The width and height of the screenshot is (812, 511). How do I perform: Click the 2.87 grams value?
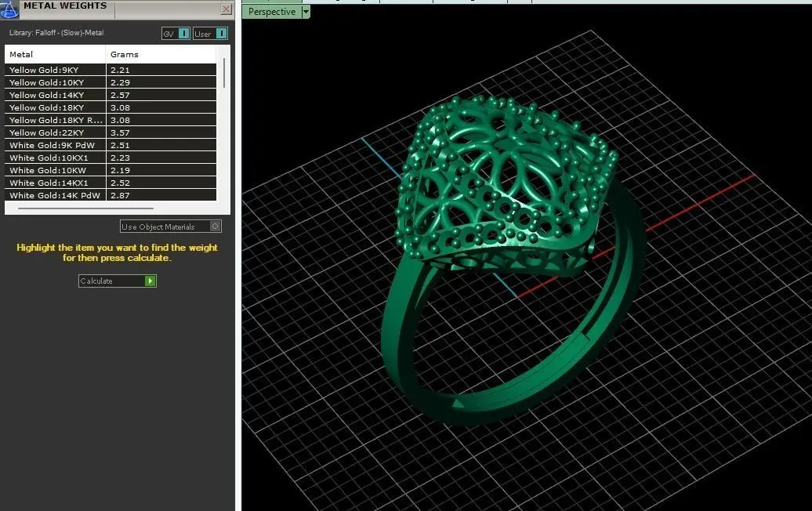pyautogui.click(x=120, y=195)
